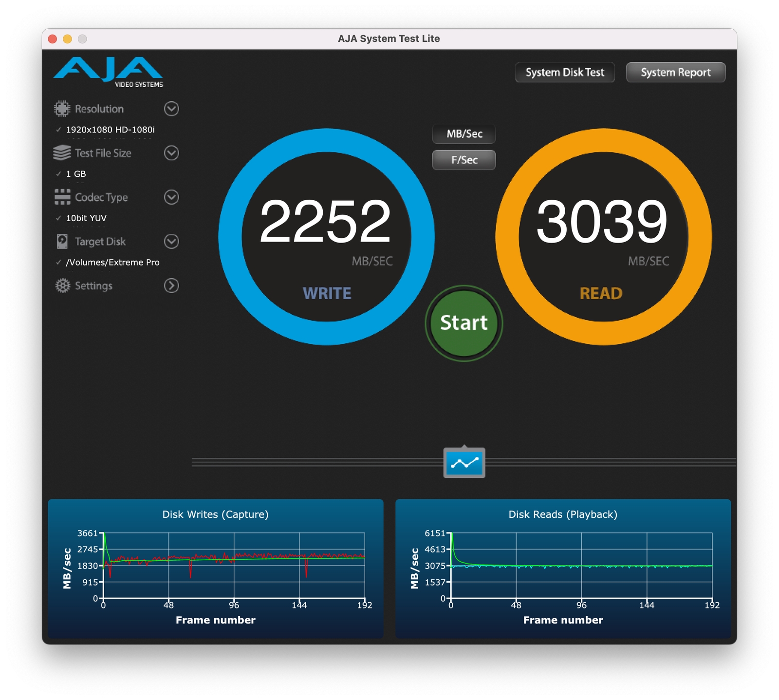Click the Resolution chip icon
Screen dimensions: 779x700
pos(62,109)
